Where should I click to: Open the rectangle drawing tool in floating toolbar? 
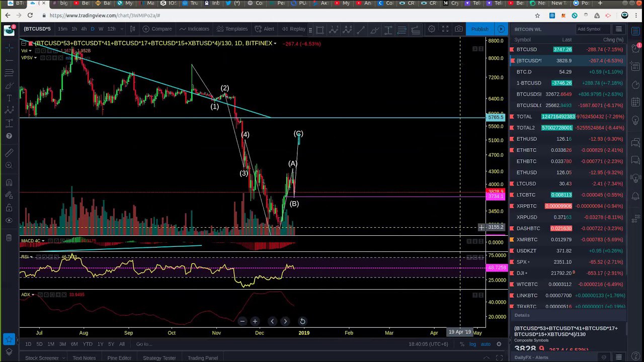[x=319, y=30]
